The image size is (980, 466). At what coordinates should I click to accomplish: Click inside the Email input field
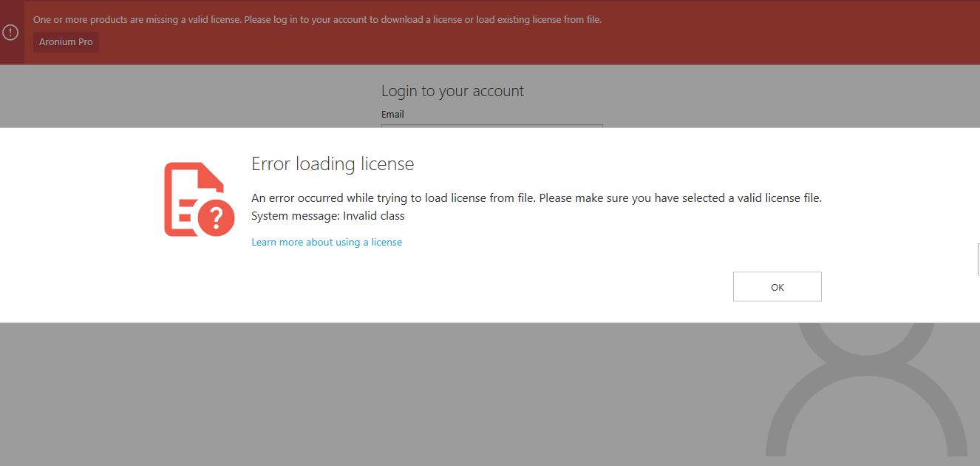click(491, 127)
